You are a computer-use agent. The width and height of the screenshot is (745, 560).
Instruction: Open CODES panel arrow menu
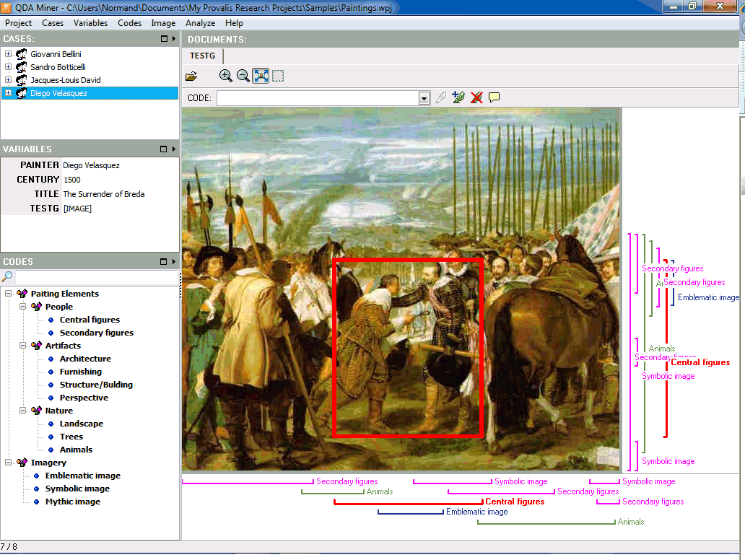(174, 262)
